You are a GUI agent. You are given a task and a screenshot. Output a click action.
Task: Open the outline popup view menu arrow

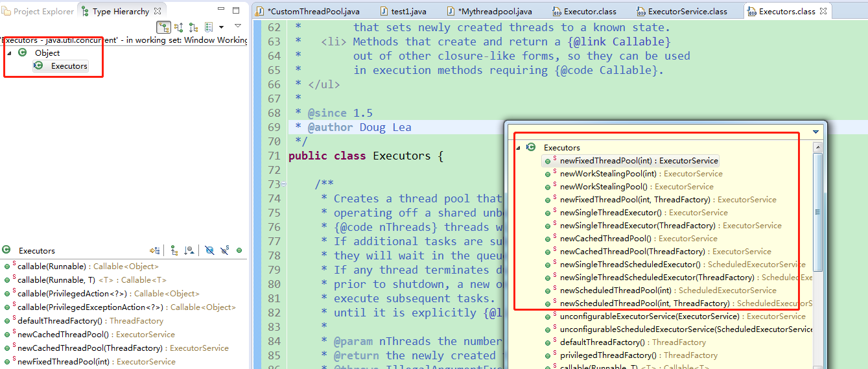816,132
